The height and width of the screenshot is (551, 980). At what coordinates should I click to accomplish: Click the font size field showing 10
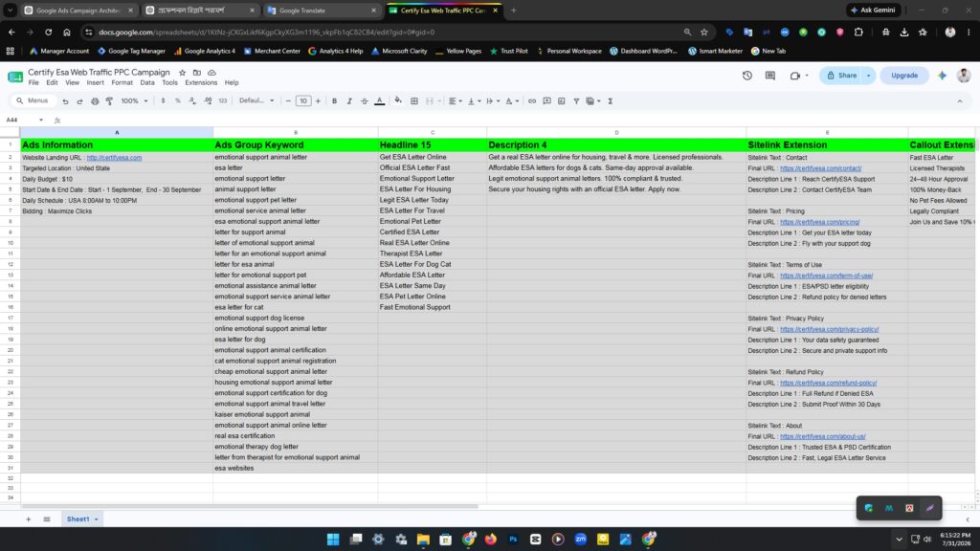[303, 100]
